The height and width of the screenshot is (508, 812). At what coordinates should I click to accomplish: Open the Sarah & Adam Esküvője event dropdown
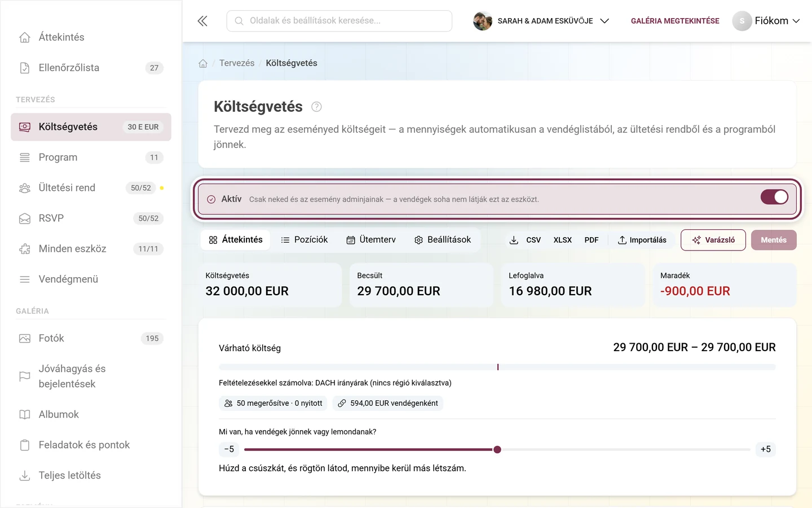point(541,21)
